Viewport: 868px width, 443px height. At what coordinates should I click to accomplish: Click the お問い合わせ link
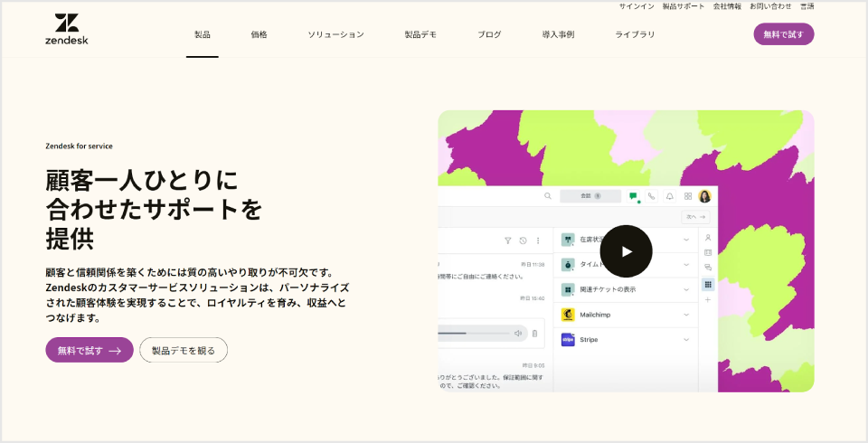coord(770,6)
